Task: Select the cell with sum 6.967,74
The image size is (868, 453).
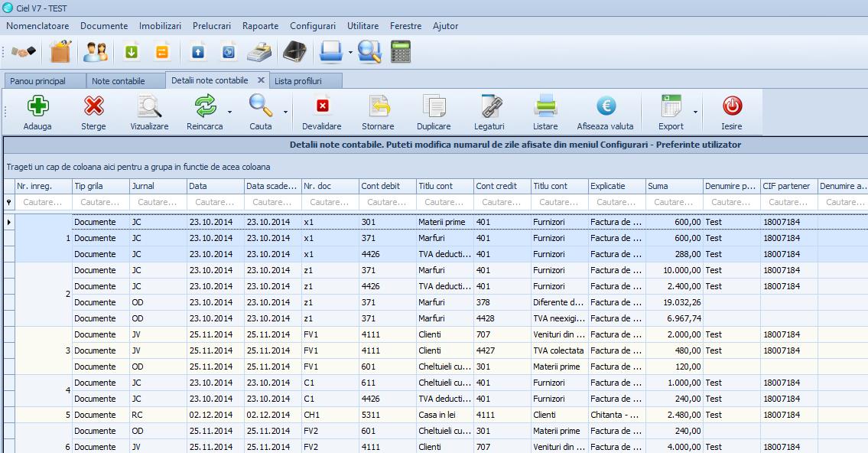Action: click(x=675, y=318)
